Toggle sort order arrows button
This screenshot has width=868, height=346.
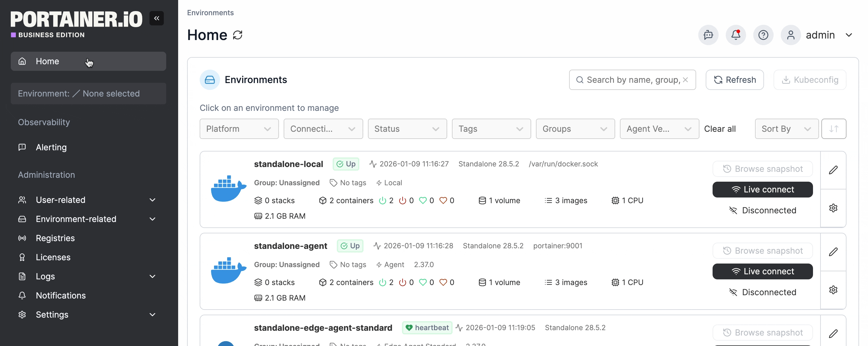click(x=833, y=129)
